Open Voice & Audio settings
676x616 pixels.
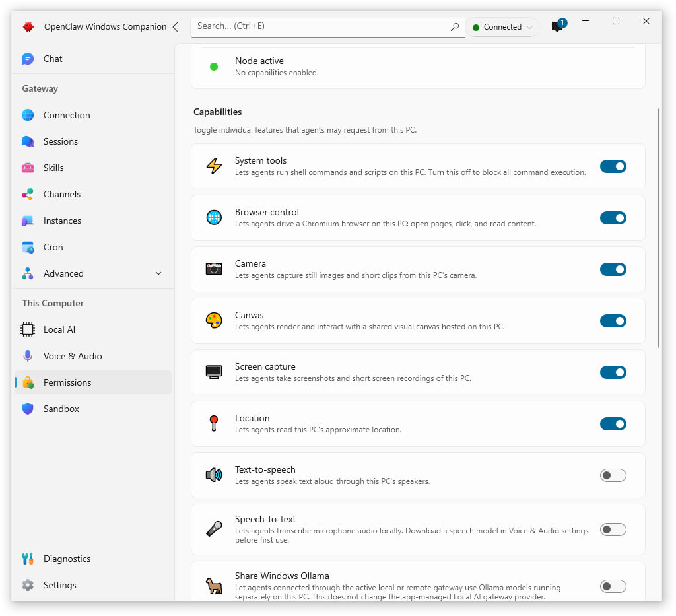(93, 356)
